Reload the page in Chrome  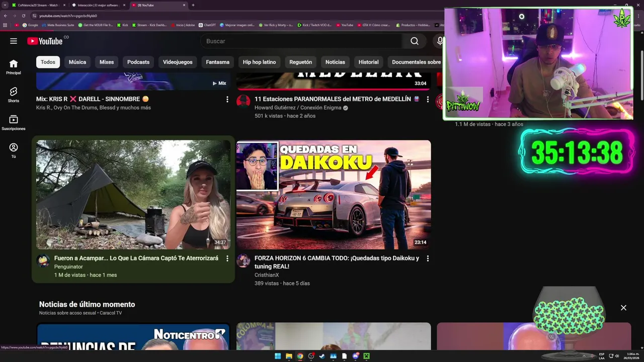23,16
